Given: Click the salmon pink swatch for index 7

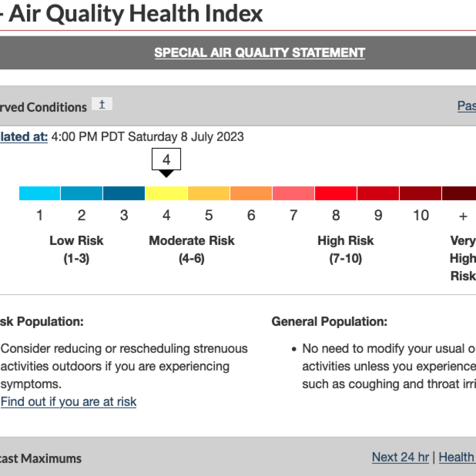Looking at the screenshot, I should tap(293, 193).
